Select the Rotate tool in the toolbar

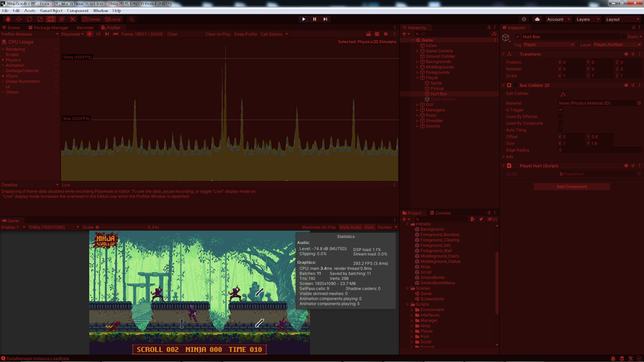(x=29, y=19)
